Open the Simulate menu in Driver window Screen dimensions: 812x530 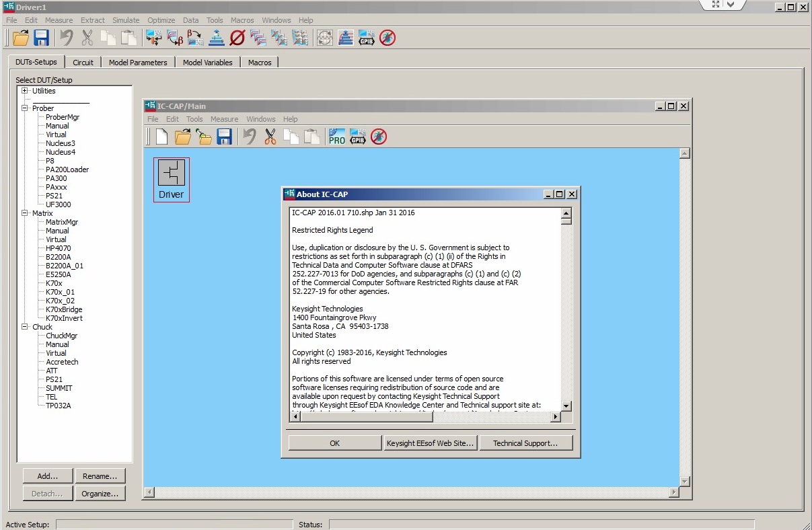tap(126, 20)
